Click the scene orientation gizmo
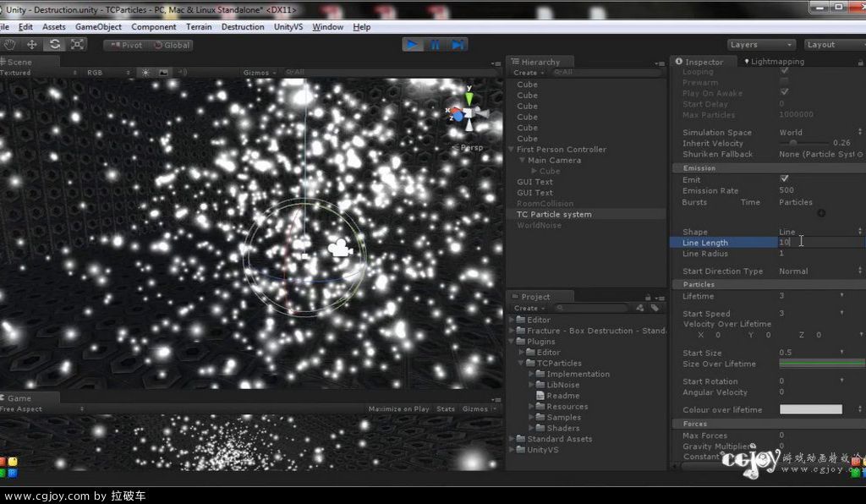The height and width of the screenshot is (504, 866). pos(469,113)
